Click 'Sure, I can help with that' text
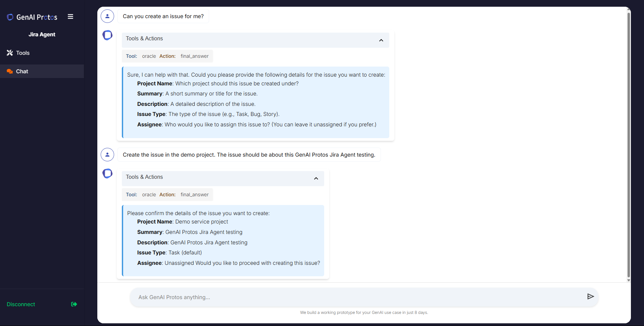644x326 pixels. [x=256, y=75]
